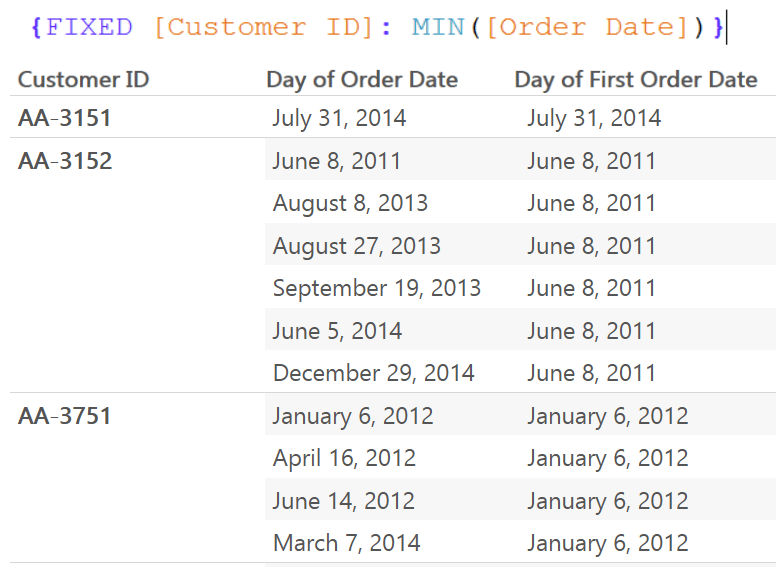Click [Order Date] field in formula
The height and width of the screenshot is (569, 776).
tap(587, 27)
